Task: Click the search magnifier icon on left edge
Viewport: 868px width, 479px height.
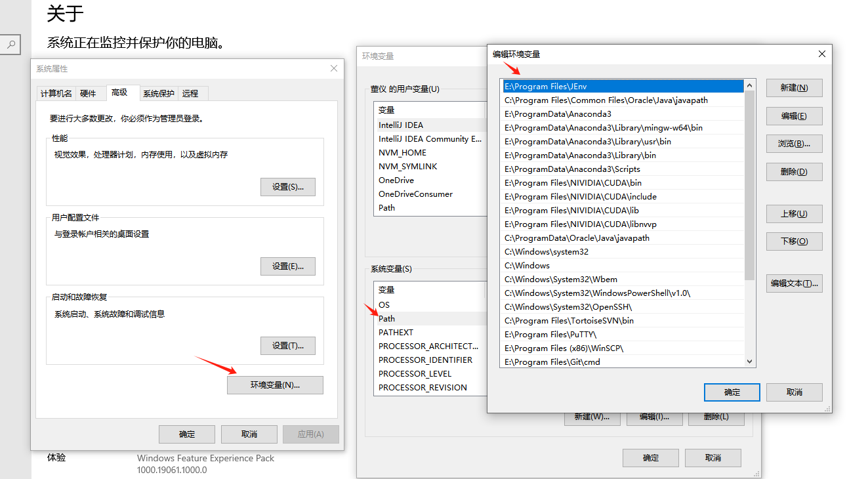Action: (x=10, y=45)
